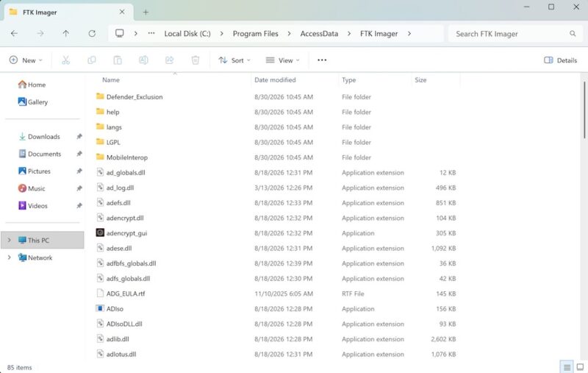
Task: Click the Rename icon in toolbar
Action: pyautogui.click(x=143, y=60)
